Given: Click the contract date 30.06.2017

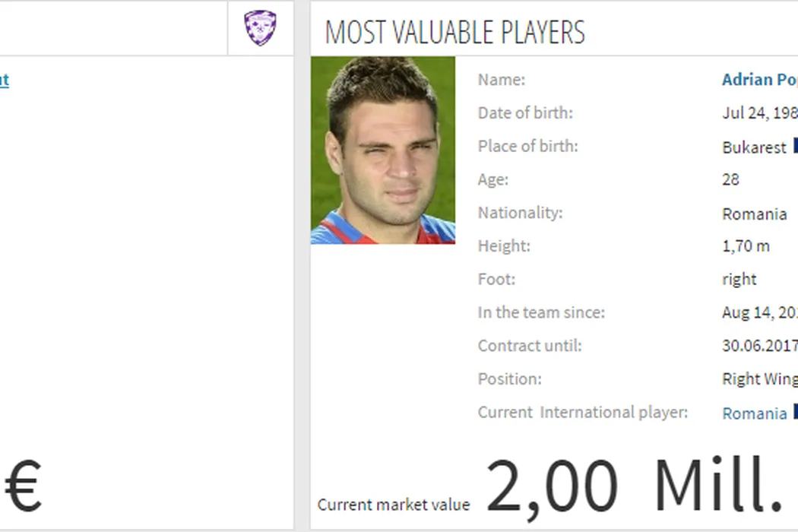Looking at the screenshot, I should click(x=759, y=346).
